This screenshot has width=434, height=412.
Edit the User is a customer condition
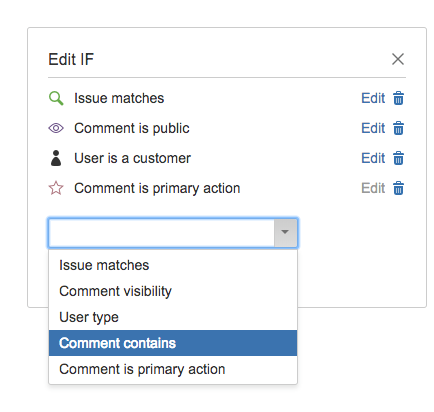[373, 158]
